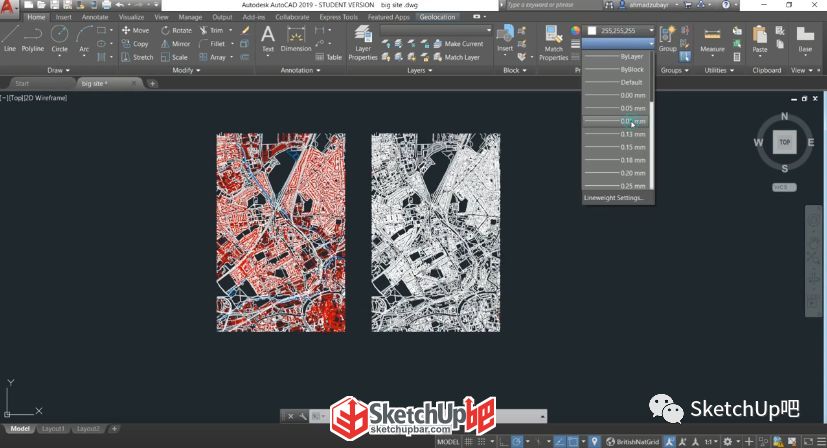Insert a Table

pos(329,57)
